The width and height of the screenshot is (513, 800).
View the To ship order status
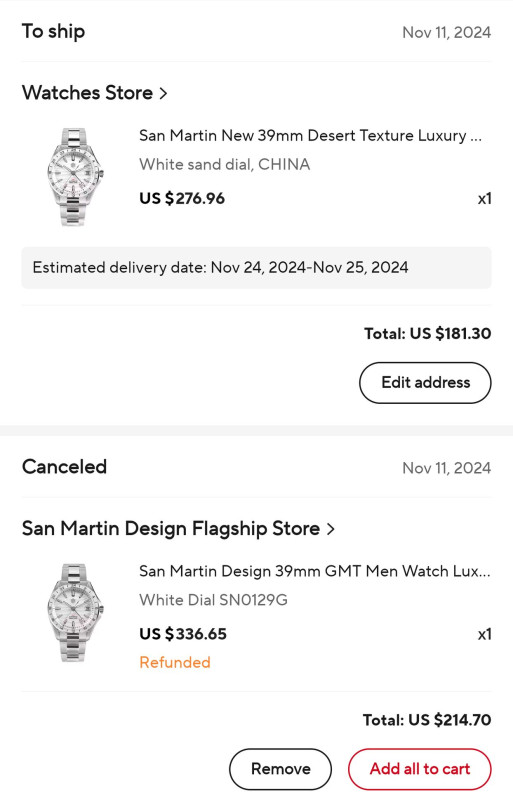pyautogui.click(x=54, y=32)
